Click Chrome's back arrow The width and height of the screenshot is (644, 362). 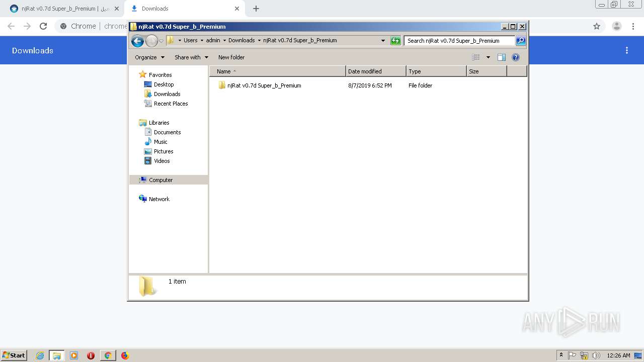pos(11,26)
